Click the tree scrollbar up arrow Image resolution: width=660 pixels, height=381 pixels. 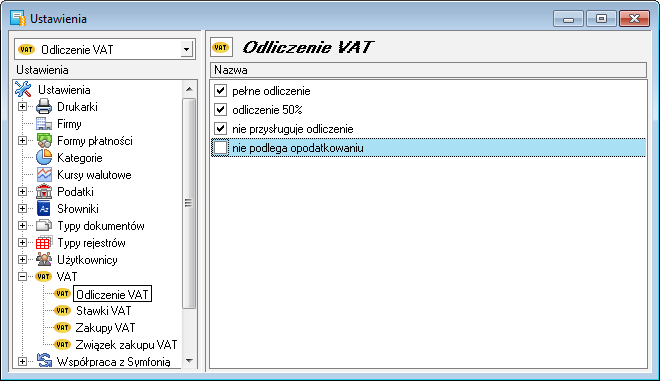pyautogui.click(x=189, y=89)
